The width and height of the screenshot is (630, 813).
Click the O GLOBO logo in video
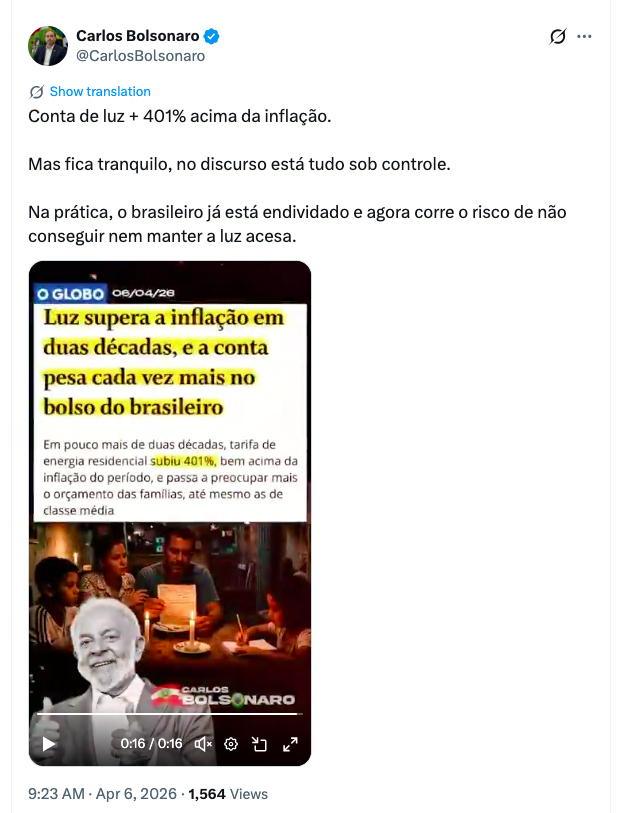pos(70,293)
